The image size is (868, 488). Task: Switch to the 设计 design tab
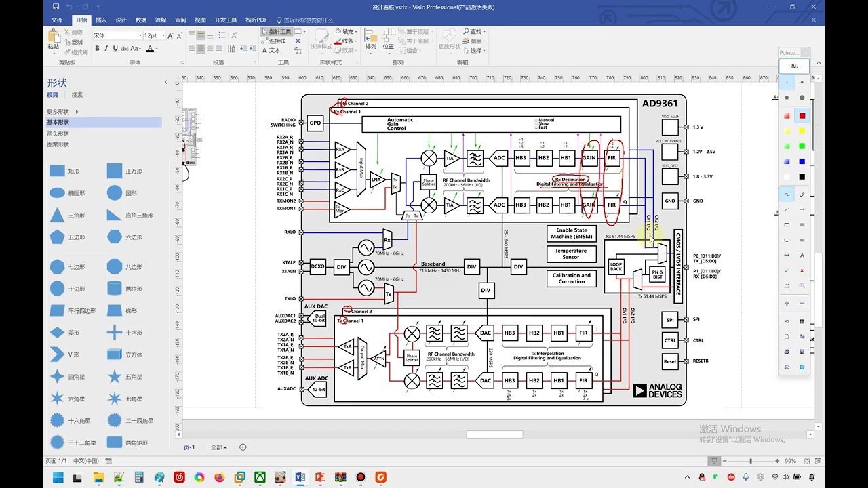point(121,20)
